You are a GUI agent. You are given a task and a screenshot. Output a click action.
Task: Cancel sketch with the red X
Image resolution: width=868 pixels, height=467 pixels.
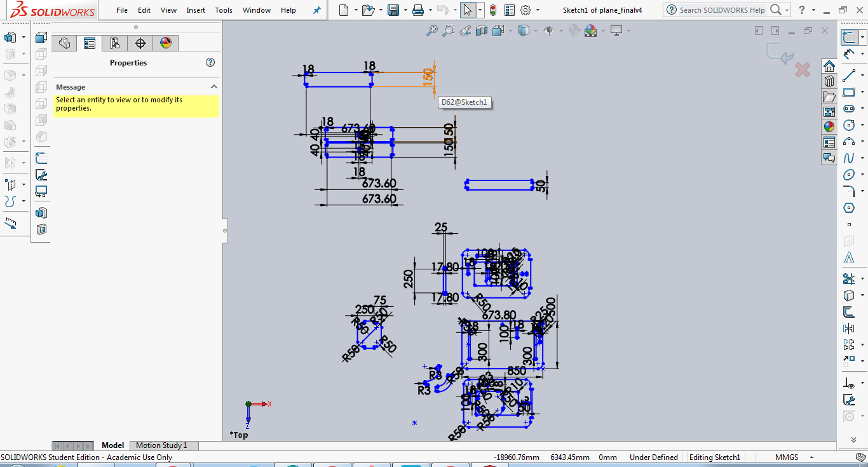point(803,70)
